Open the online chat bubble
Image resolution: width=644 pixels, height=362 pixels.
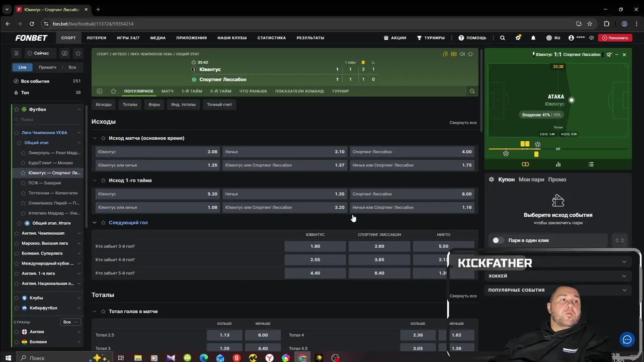(x=627, y=340)
